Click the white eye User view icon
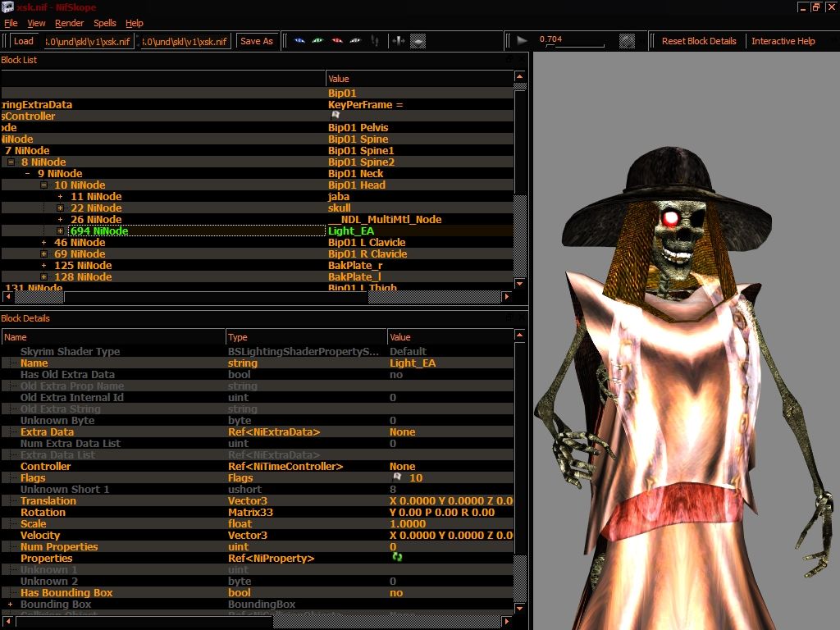Image resolution: width=840 pixels, height=630 pixels. 355,41
